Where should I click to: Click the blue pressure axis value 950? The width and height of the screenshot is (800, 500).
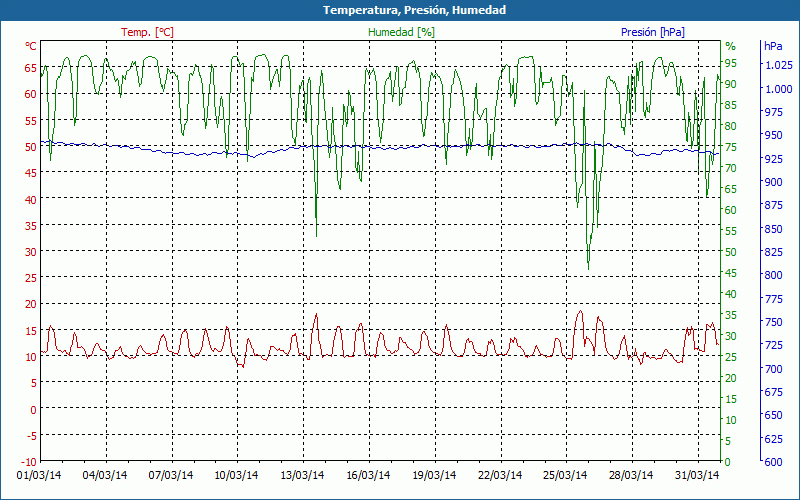pos(773,135)
